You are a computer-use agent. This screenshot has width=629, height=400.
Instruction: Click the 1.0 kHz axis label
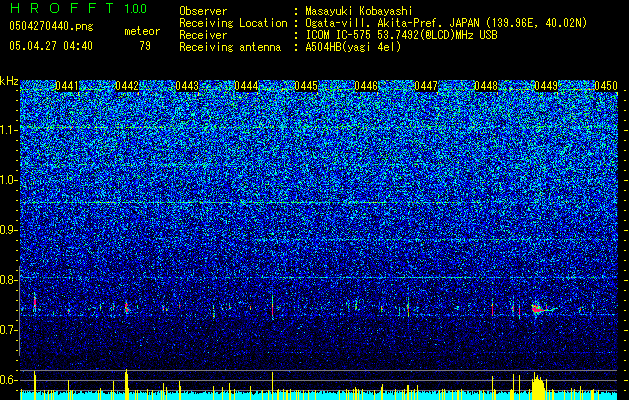point(7,180)
